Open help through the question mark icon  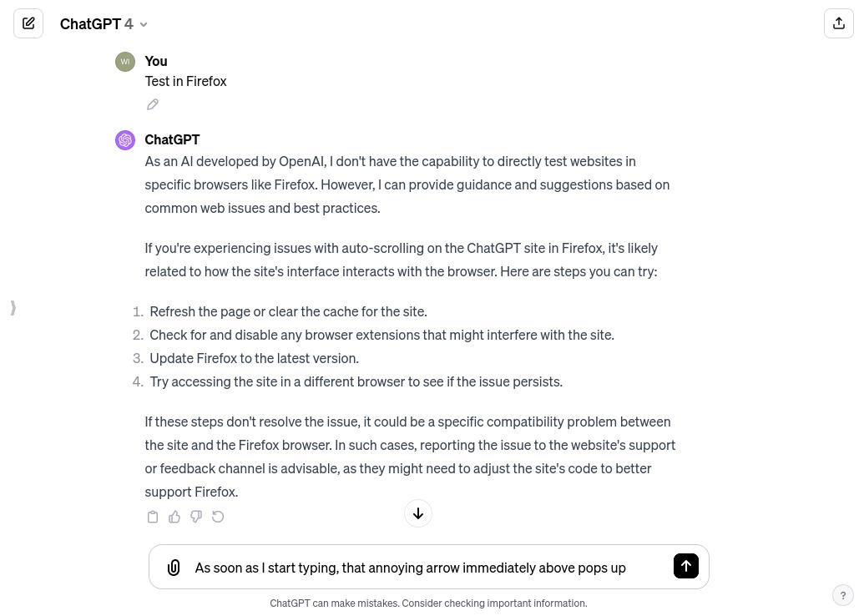click(x=842, y=595)
